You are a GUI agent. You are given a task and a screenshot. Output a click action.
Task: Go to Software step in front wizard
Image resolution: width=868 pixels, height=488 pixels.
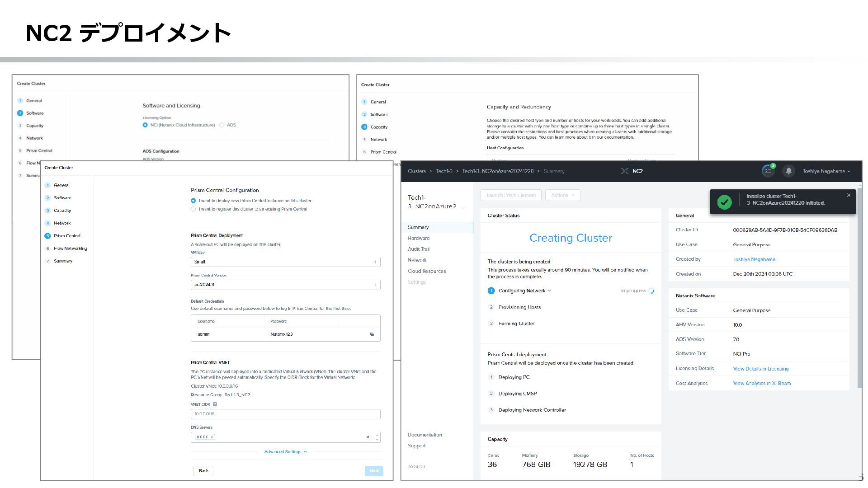(58, 198)
